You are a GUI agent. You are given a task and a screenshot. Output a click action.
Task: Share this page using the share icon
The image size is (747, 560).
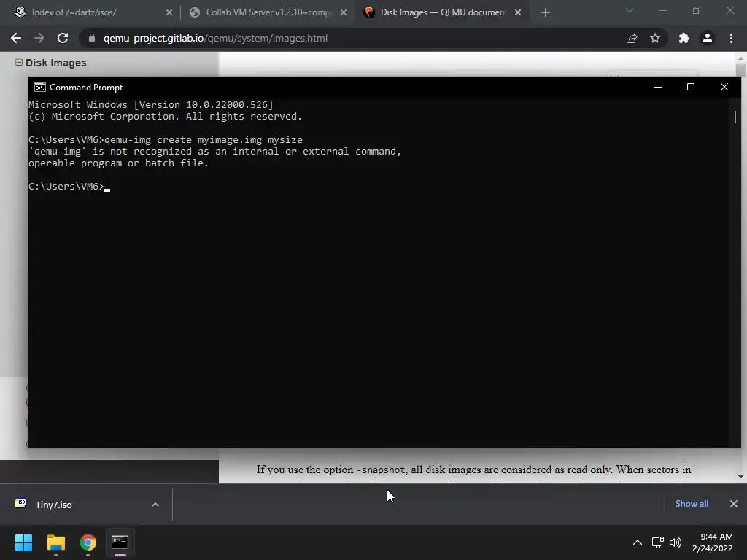[632, 38]
